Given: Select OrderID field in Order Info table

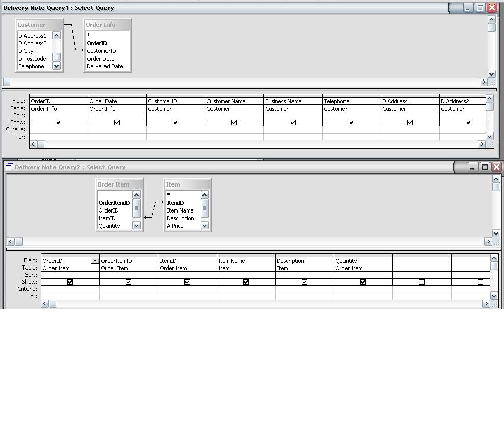Looking at the screenshot, I should 97,43.
